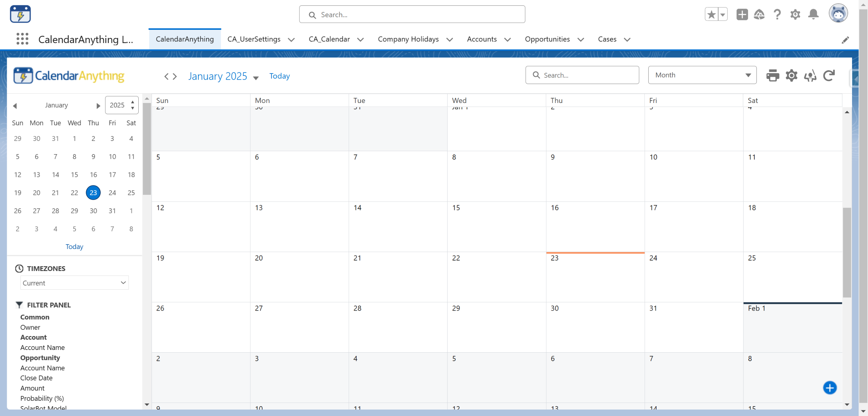
Task: Click the Today link beside January 2025
Action: click(x=279, y=76)
